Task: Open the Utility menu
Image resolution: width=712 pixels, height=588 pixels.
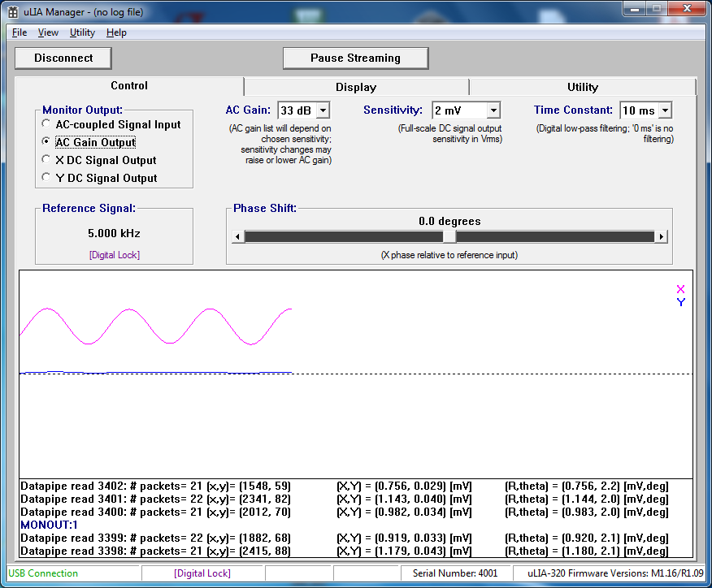Action: [x=81, y=32]
